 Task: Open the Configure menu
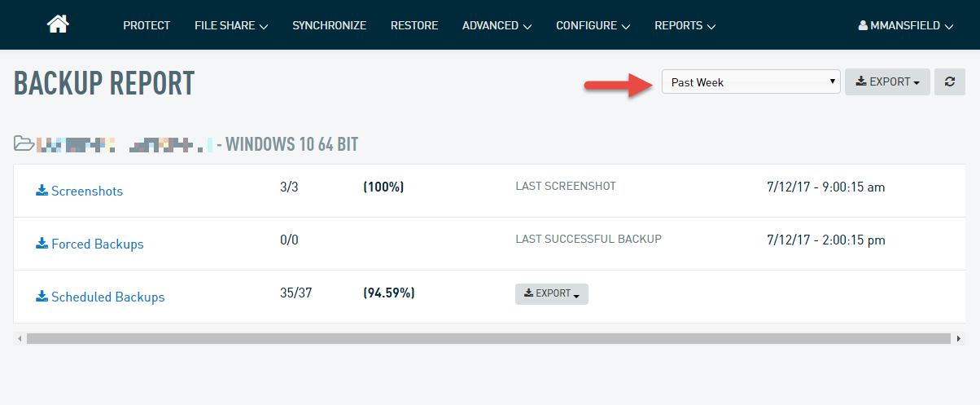coord(593,25)
